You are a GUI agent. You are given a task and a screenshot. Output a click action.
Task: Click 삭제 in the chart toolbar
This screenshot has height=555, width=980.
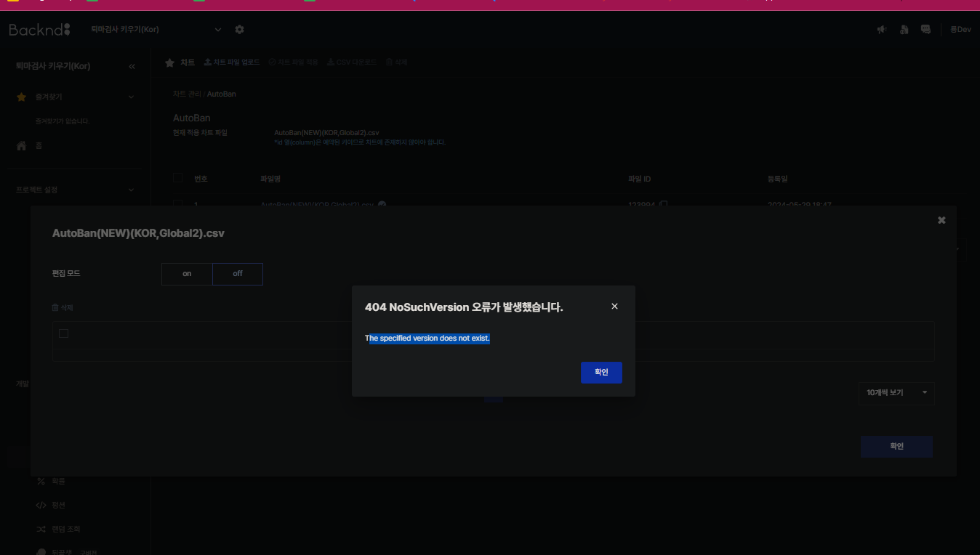coord(396,62)
